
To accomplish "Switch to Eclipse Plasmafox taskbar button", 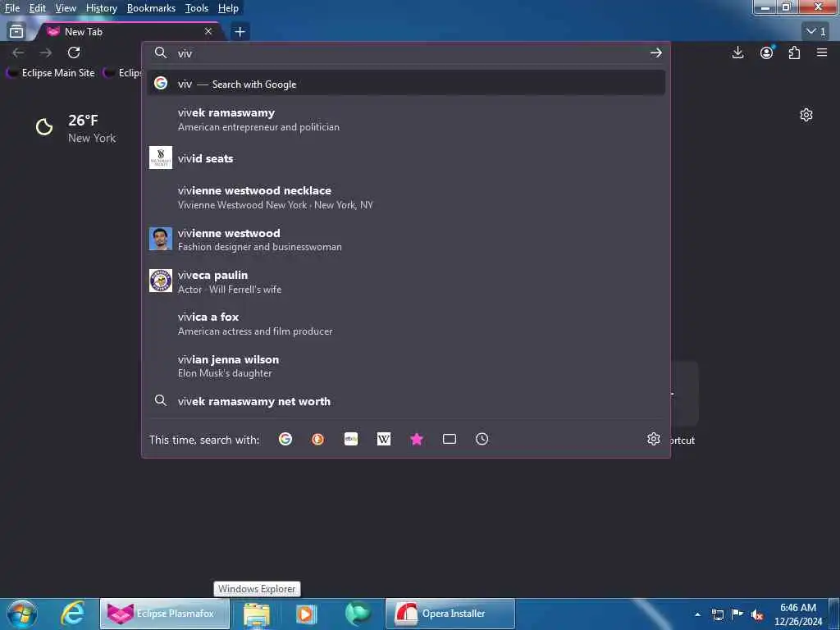I will 165,614.
